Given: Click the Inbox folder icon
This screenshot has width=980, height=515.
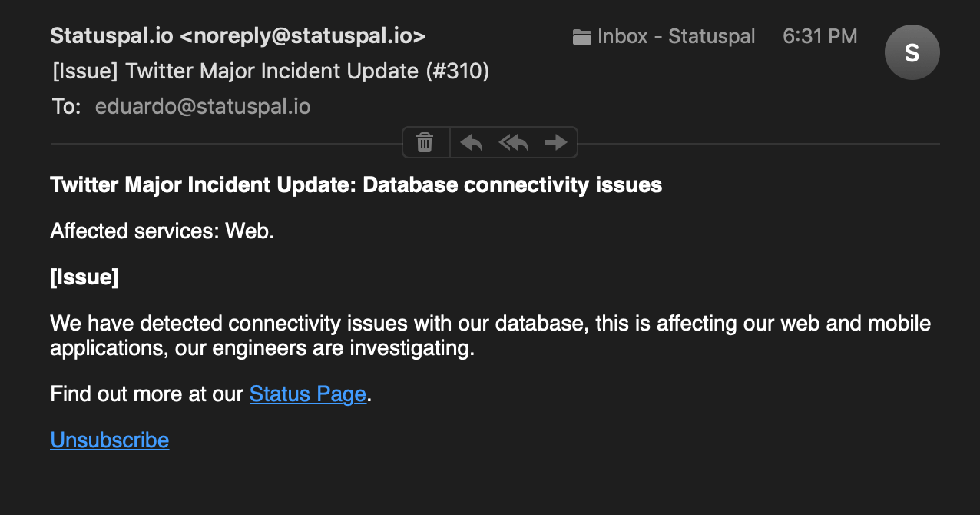Looking at the screenshot, I should tap(582, 37).
